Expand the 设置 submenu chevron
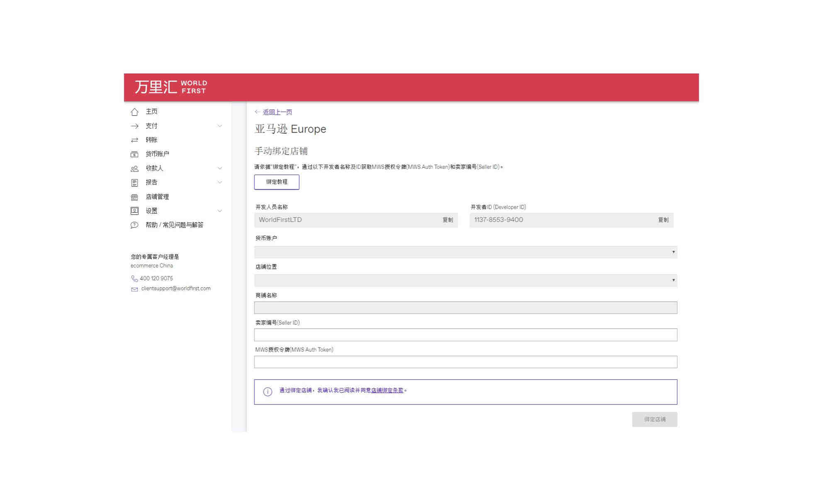 coord(220,211)
